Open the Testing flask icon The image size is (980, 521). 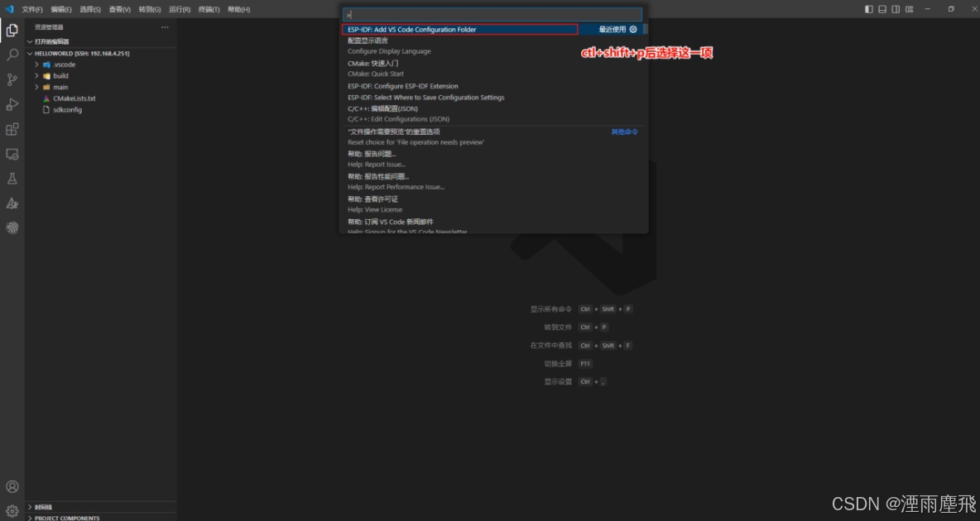[12, 179]
